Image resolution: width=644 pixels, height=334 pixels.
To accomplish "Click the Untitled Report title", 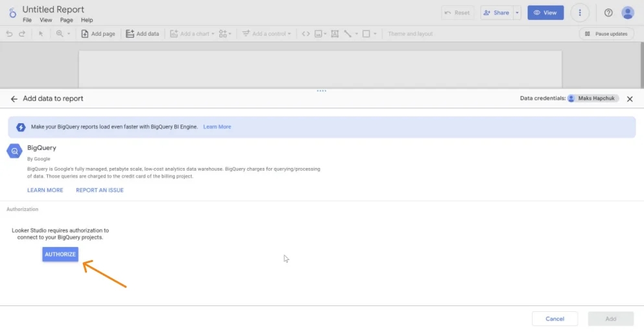I will point(53,9).
